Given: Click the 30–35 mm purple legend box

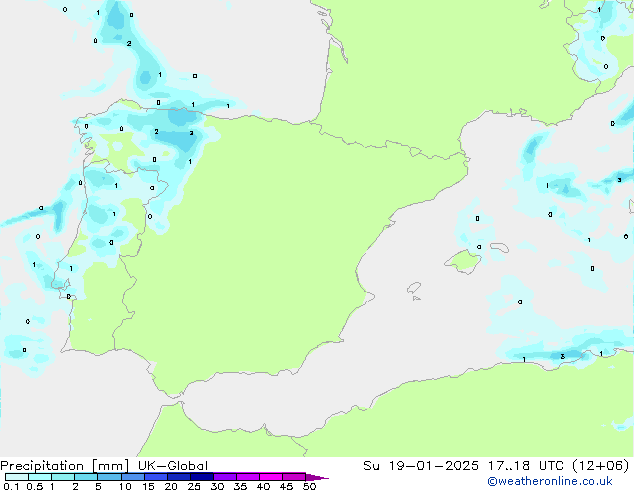Looking at the screenshot, I should pyautogui.click(x=225, y=477).
